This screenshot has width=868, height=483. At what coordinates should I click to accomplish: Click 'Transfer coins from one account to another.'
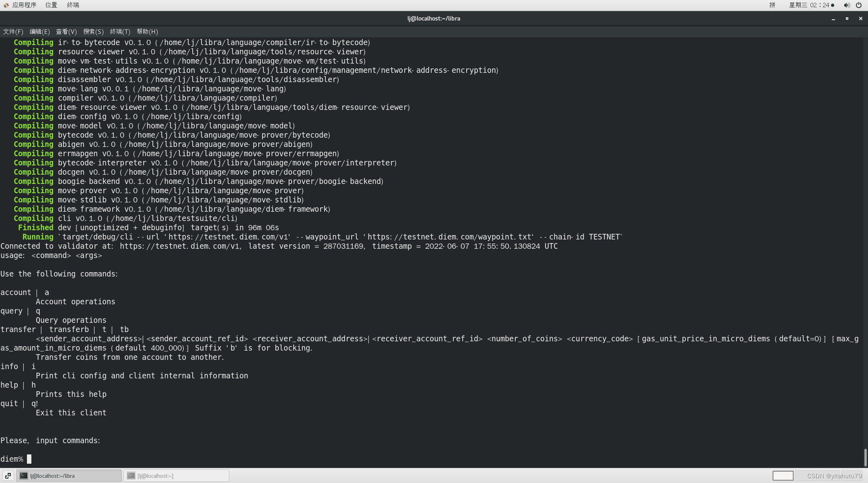[130, 357]
